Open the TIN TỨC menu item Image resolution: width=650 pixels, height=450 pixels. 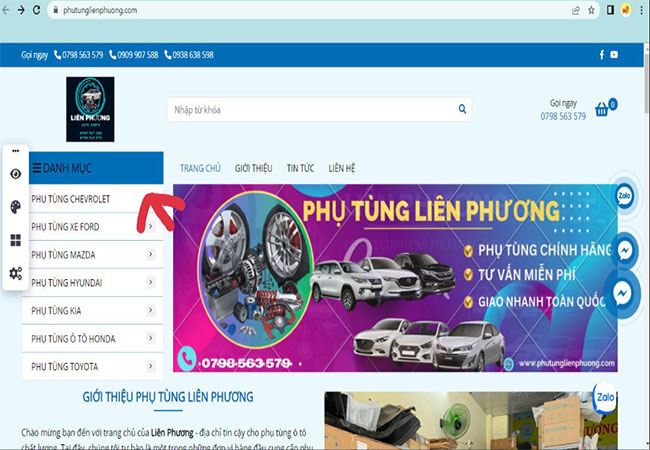300,168
